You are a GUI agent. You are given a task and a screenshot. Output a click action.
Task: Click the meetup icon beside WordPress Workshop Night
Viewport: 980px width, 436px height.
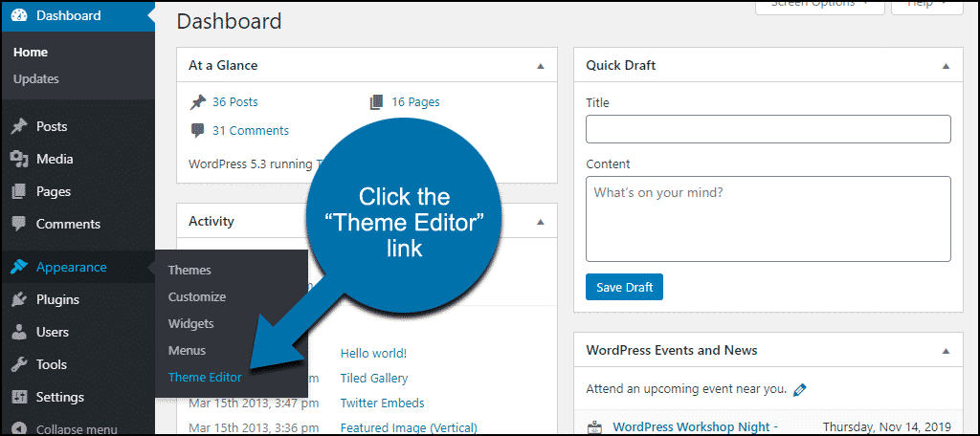[x=594, y=428]
